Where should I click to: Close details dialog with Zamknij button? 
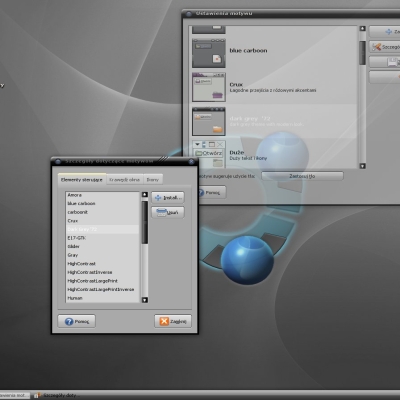173,321
